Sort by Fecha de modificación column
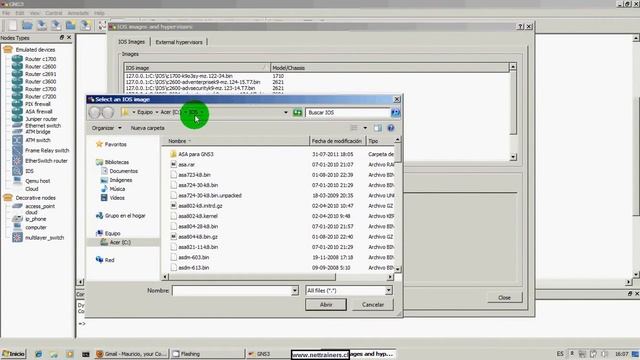This screenshot has height=360, width=640. click(337, 141)
